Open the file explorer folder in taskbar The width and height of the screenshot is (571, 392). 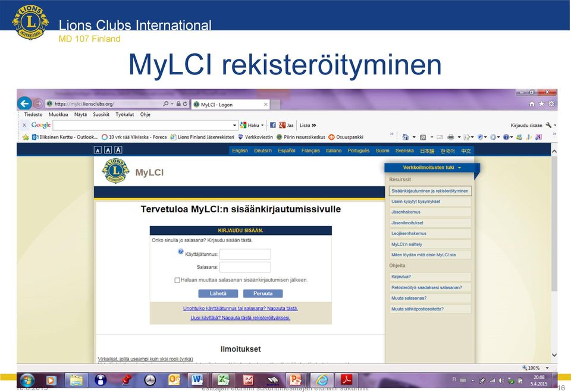pos(77,380)
